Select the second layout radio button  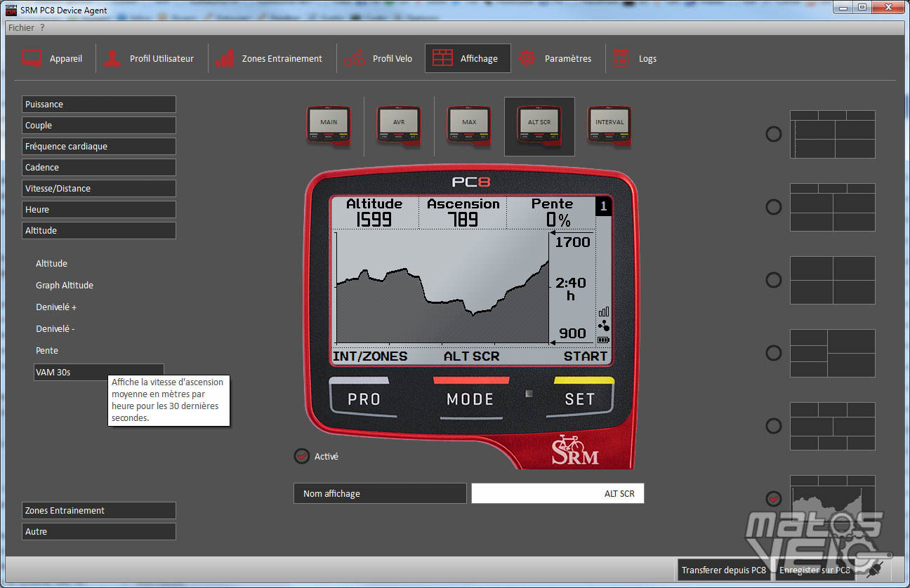[x=773, y=207]
